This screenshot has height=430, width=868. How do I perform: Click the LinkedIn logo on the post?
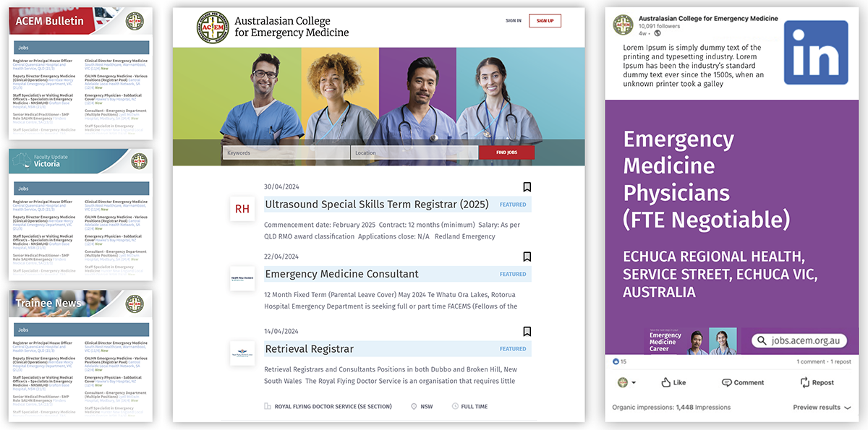[816, 52]
